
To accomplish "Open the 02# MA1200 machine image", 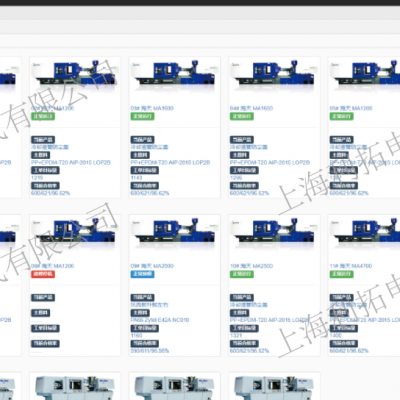I will [x=75, y=75].
